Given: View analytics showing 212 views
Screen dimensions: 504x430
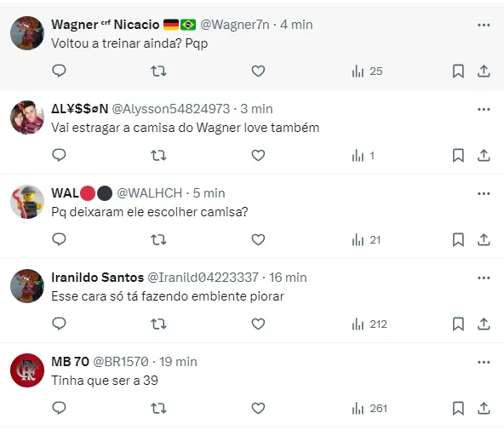Looking at the screenshot, I should click(x=369, y=324).
